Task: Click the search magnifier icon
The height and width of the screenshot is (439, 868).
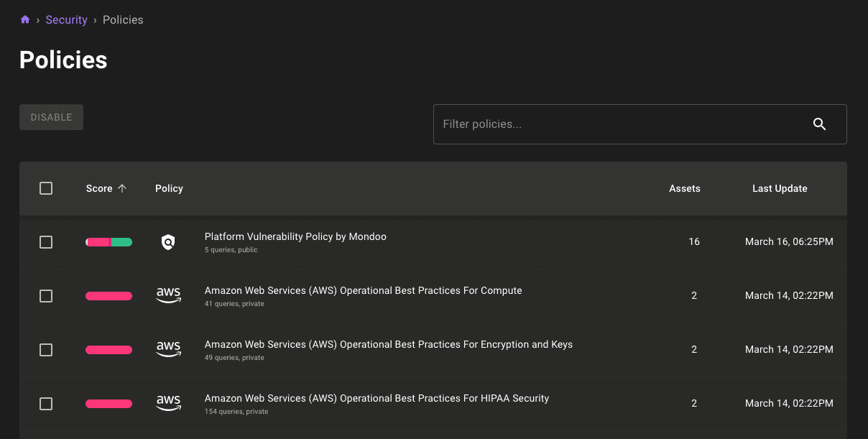Action: pyautogui.click(x=819, y=124)
